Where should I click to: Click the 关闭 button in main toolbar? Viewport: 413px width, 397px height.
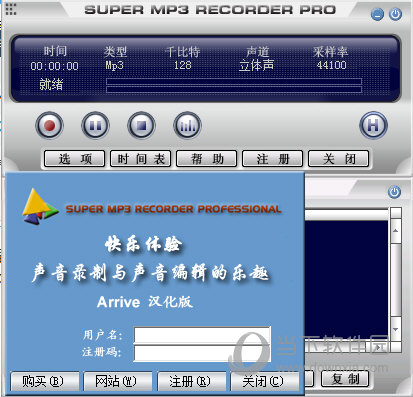pyautogui.click(x=339, y=159)
